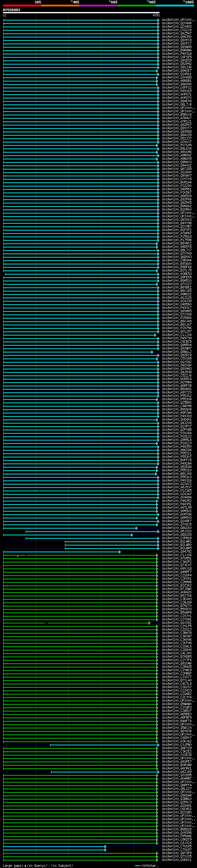Select the UniRef100_A9RDR1 label
197x868 pixels.
[x=176, y=81]
